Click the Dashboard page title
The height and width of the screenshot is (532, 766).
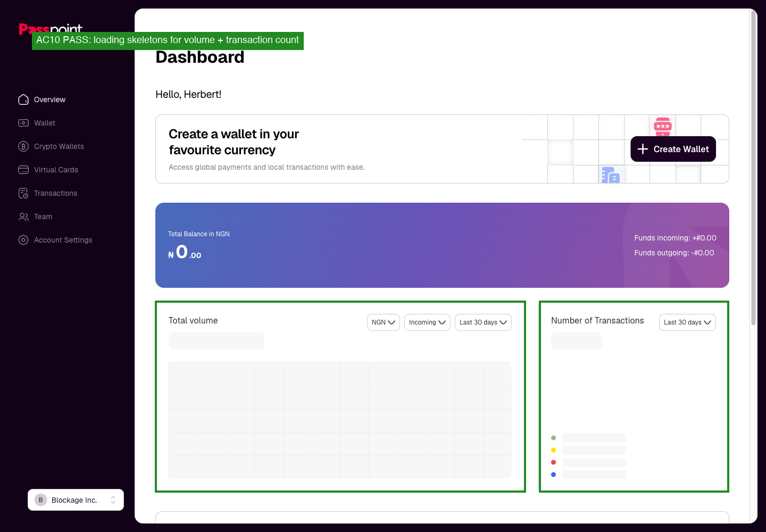click(x=200, y=57)
